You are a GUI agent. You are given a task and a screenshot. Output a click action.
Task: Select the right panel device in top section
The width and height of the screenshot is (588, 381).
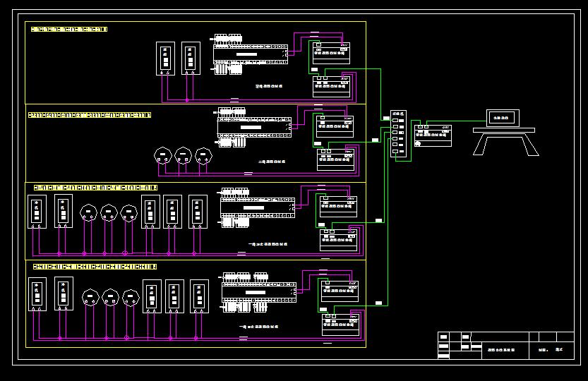(x=191, y=59)
